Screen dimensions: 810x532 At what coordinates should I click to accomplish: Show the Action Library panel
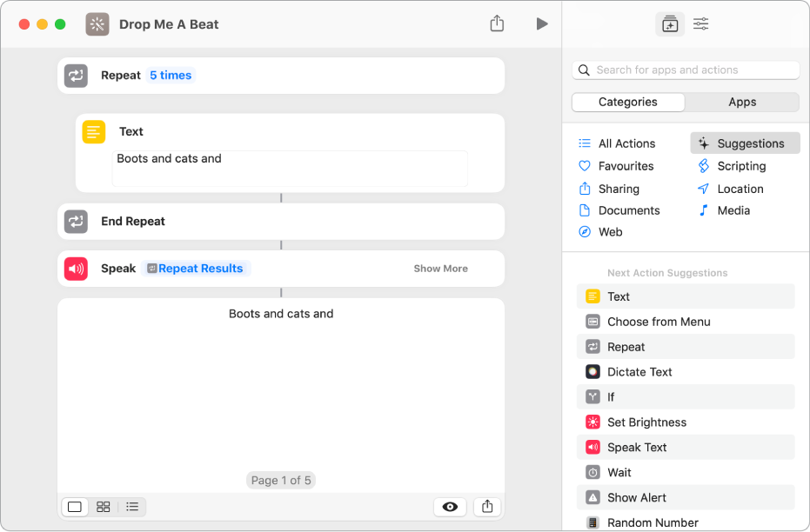[x=670, y=23]
